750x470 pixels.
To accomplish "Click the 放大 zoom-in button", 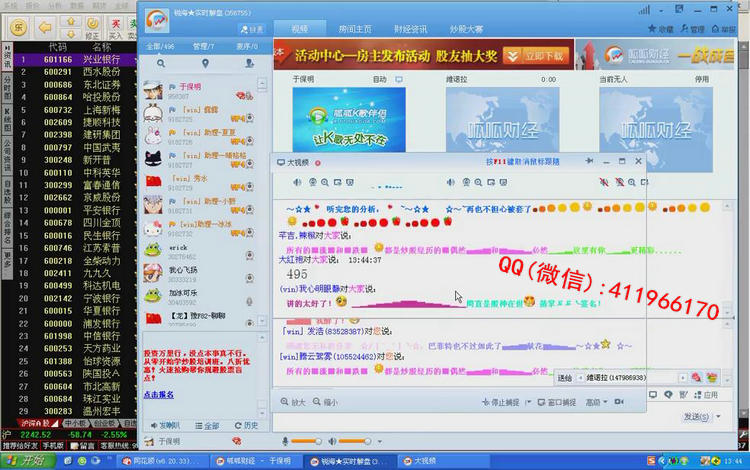I will tap(293, 402).
